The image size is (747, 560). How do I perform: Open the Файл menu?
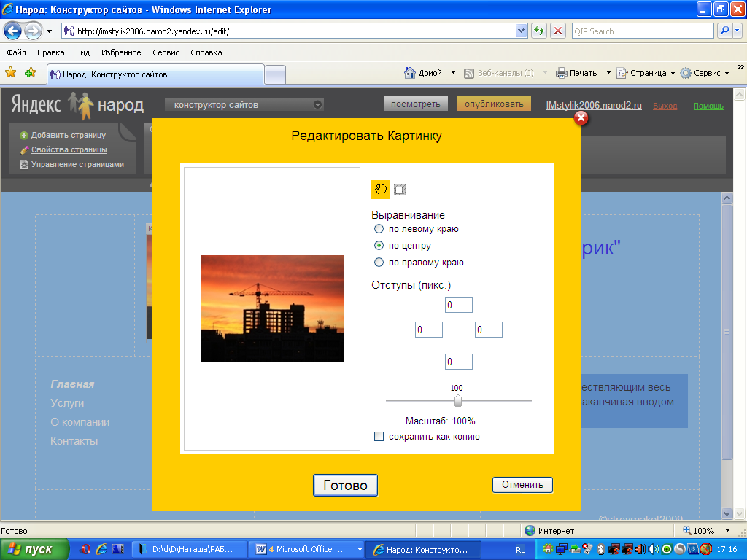point(16,52)
